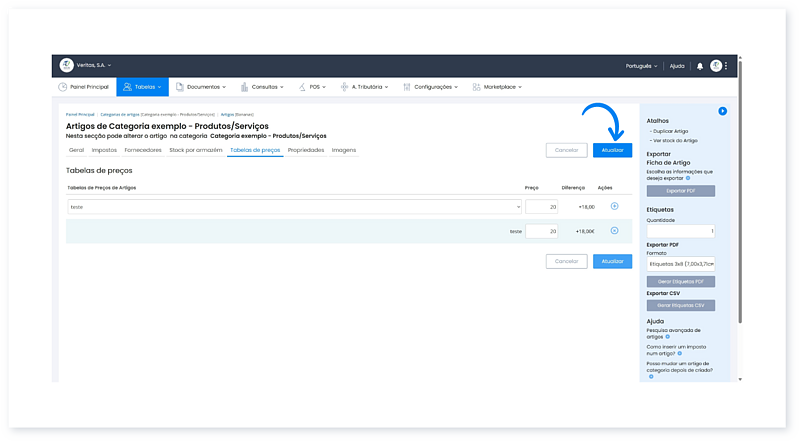The image size is (800, 442).
Task: Click the top Atualizar button
Action: click(612, 150)
